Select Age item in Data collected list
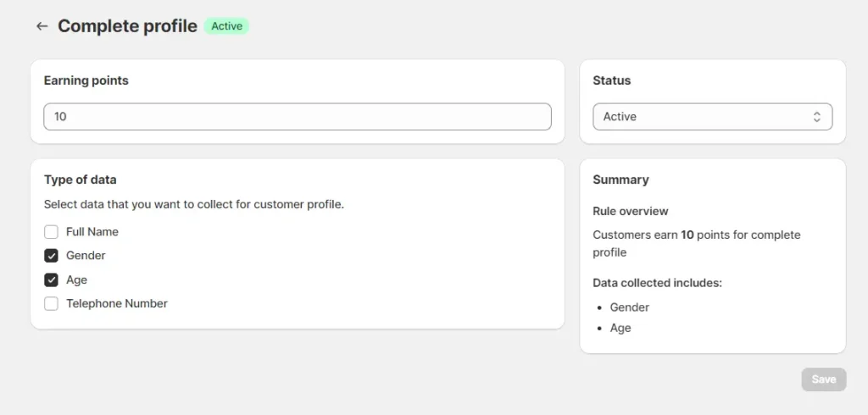The width and height of the screenshot is (868, 415). (x=620, y=328)
